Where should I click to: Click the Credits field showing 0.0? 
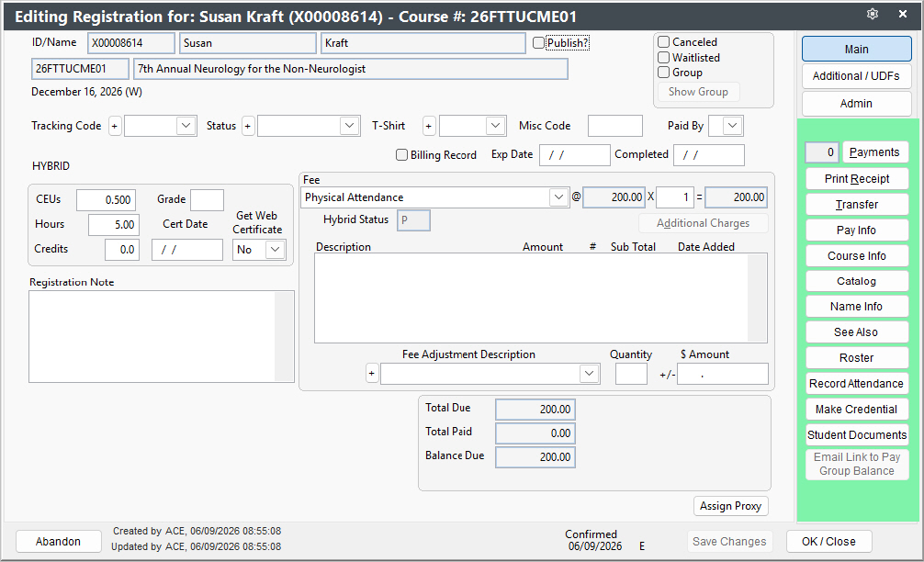click(122, 250)
